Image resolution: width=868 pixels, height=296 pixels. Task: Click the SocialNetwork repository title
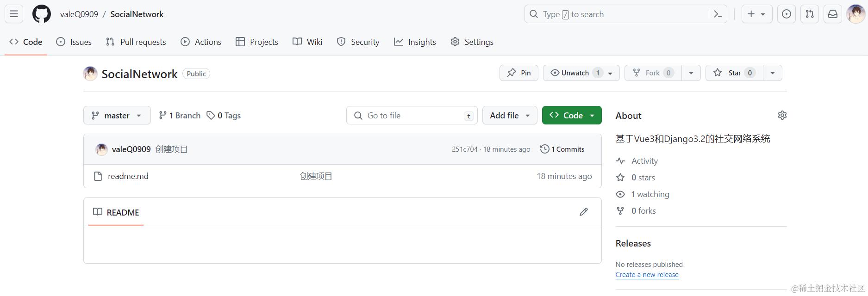click(x=139, y=74)
